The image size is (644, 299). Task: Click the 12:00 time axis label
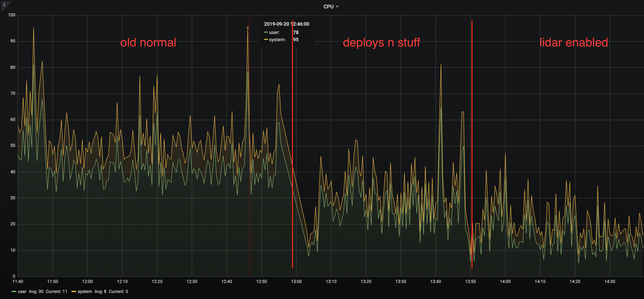click(87, 282)
